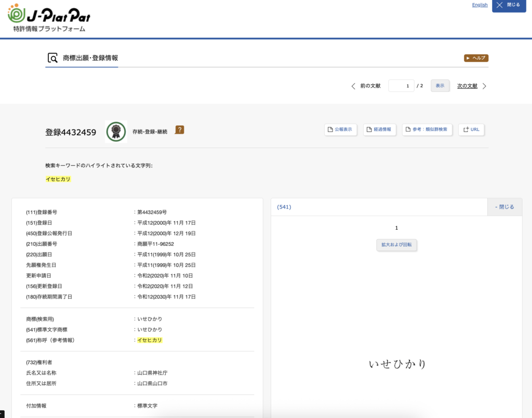Select 更新申請日 value 令和2(2020)年 11月 10日
Image resolution: width=532 pixels, height=418 pixels.
165,276
